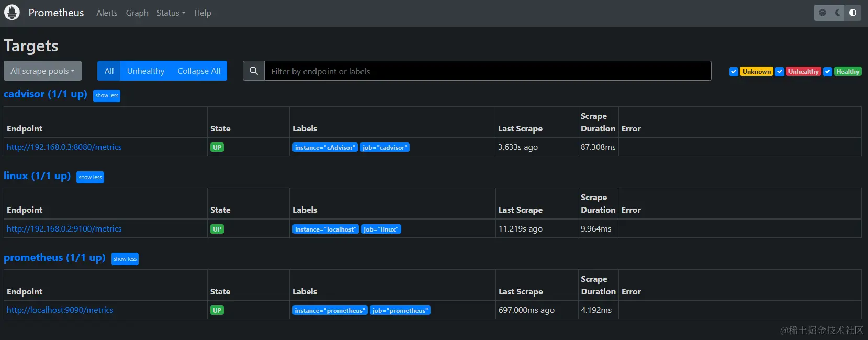Go to the Graph page
Screen dimensions: 868x340
coord(137,13)
